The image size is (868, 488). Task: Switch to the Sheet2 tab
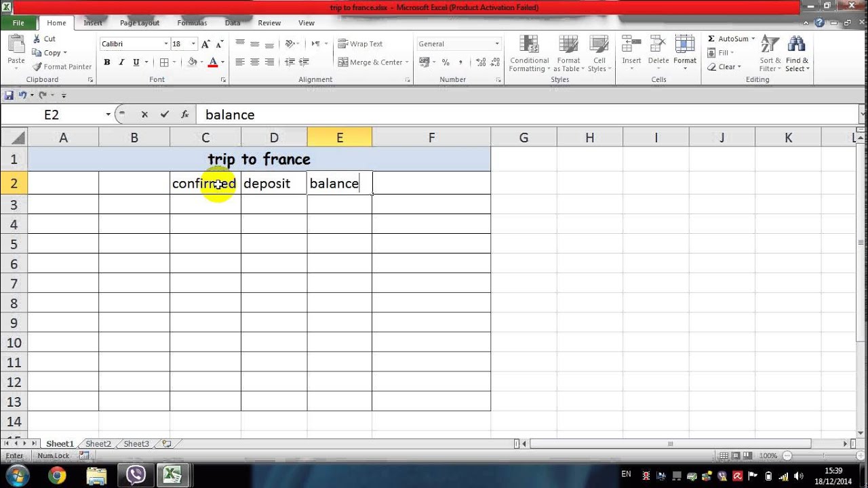coord(98,444)
